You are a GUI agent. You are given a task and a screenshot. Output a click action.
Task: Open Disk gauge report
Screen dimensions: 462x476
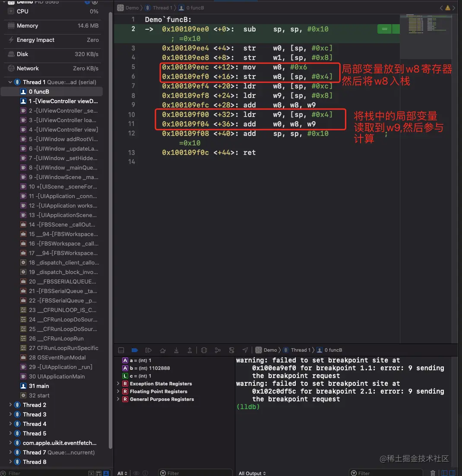coord(53,54)
